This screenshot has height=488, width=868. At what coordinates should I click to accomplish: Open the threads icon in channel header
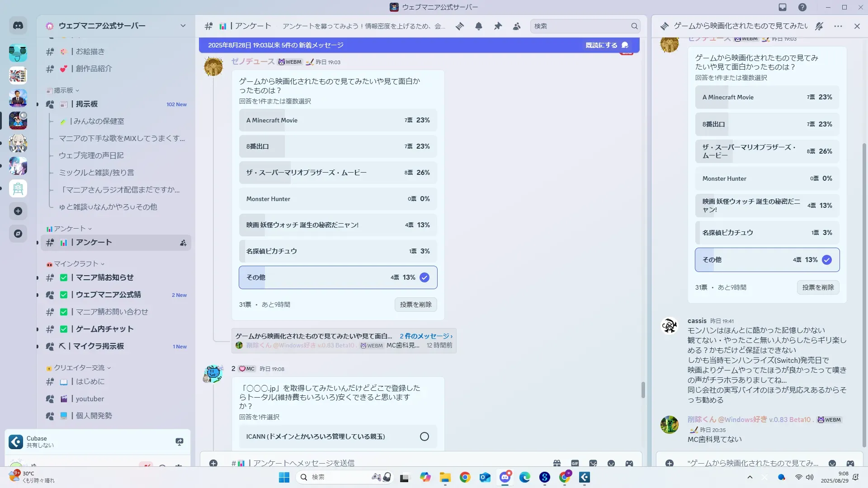coord(460,26)
